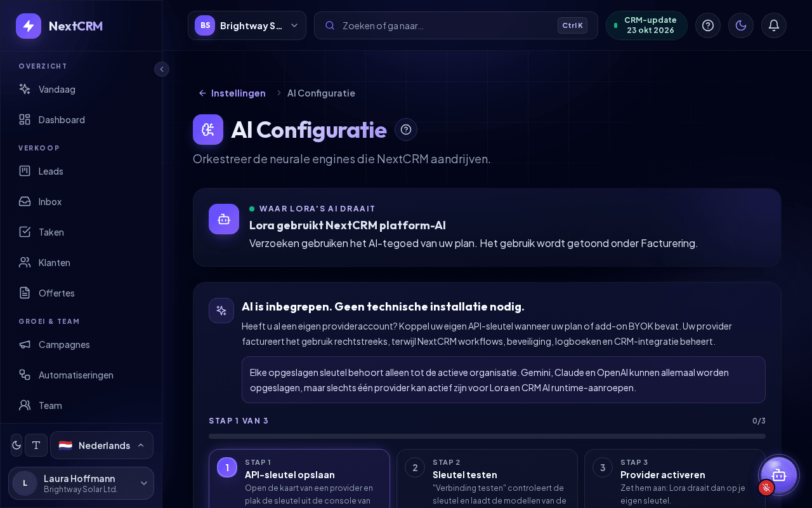This screenshot has width=812, height=508.
Task: Show the Taken list
Action: (81, 232)
